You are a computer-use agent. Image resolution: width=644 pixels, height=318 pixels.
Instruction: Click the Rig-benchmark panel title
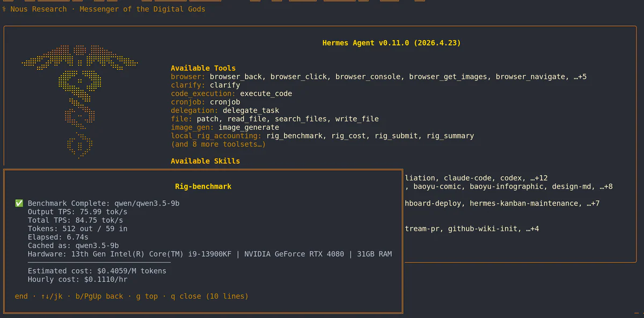[203, 186]
